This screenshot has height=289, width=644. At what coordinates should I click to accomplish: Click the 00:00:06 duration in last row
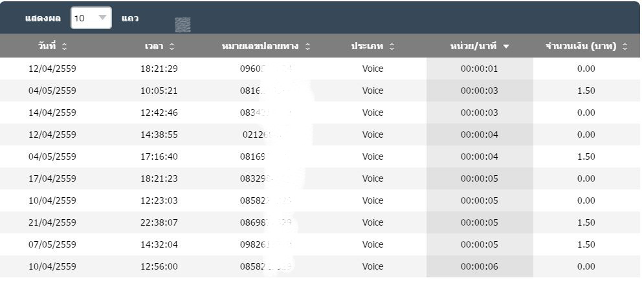point(479,266)
